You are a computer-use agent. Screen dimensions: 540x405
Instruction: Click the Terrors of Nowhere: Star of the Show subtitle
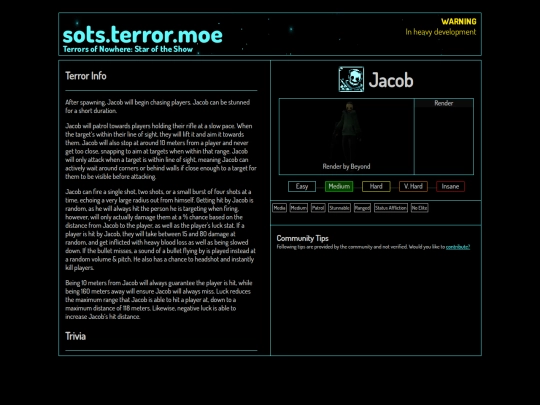coord(128,49)
